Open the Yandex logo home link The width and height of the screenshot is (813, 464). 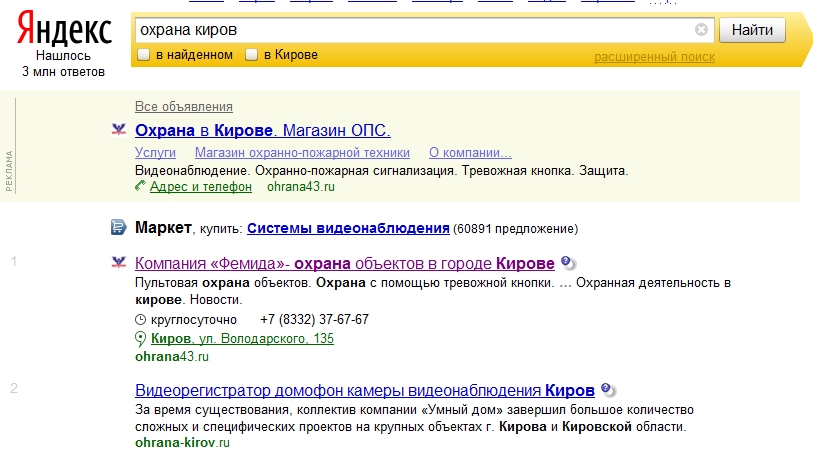tap(64, 29)
